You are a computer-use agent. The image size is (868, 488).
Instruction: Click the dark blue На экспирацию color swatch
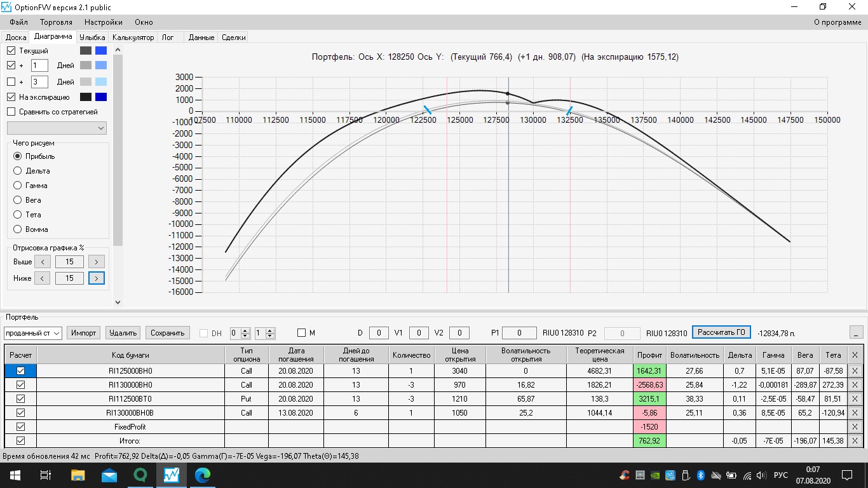[101, 97]
